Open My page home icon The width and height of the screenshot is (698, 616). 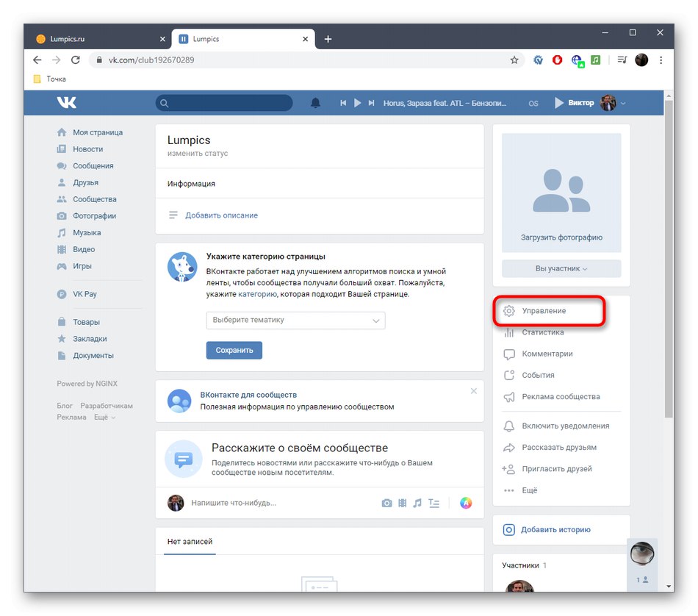coord(62,132)
